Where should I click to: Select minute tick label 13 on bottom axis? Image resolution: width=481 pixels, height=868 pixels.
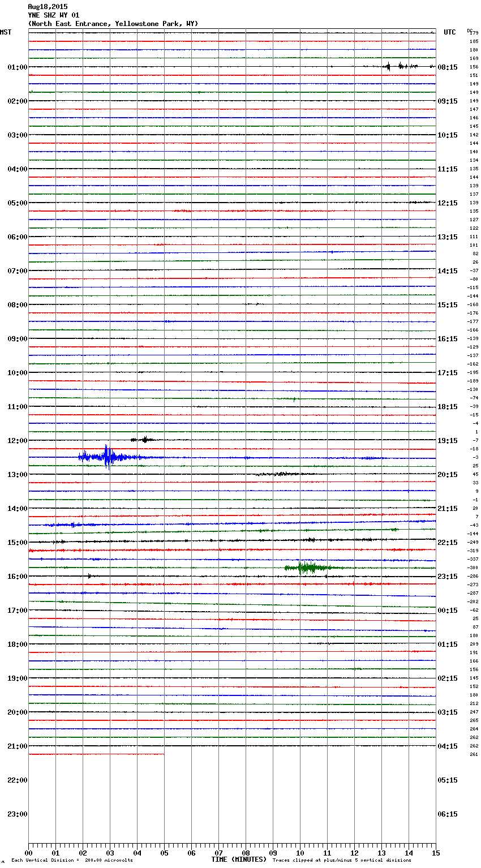point(382,853)
